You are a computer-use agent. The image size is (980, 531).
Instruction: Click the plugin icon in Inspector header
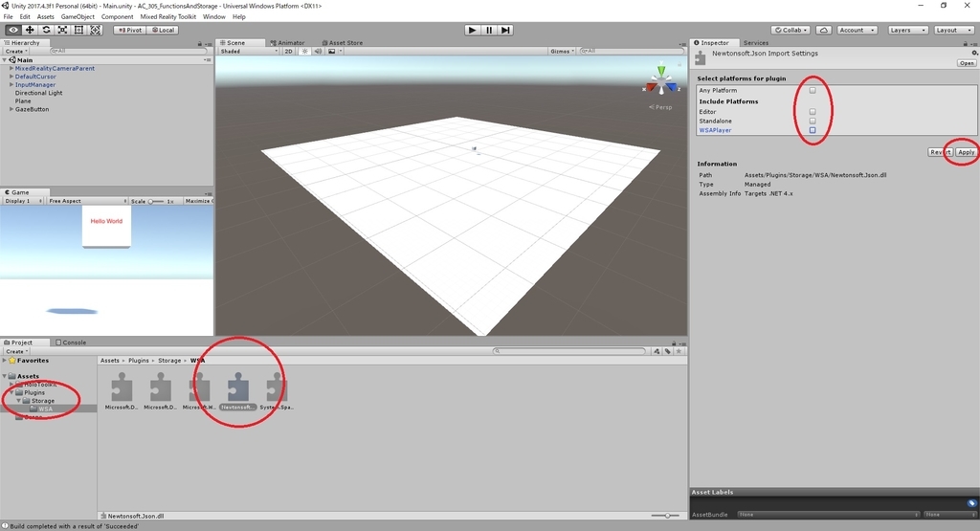(x=701, y=57)
